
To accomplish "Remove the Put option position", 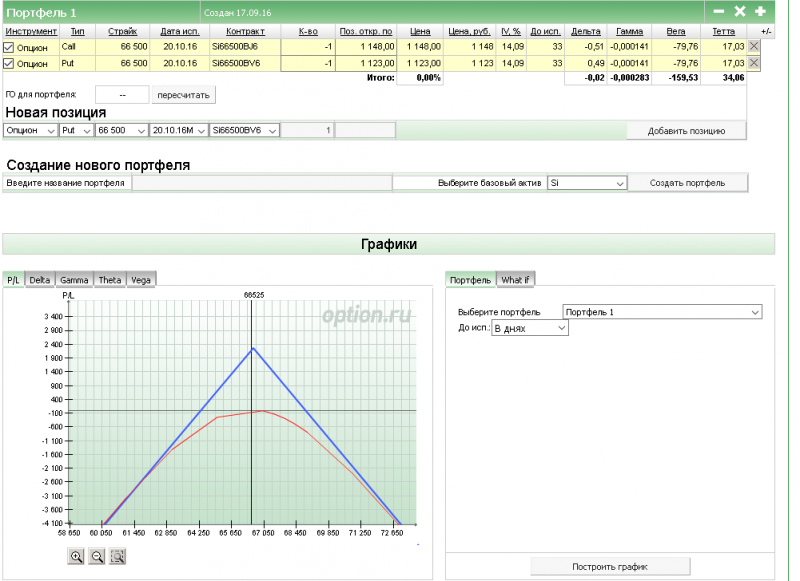I will pyautogui.click(x=754, y=63).
